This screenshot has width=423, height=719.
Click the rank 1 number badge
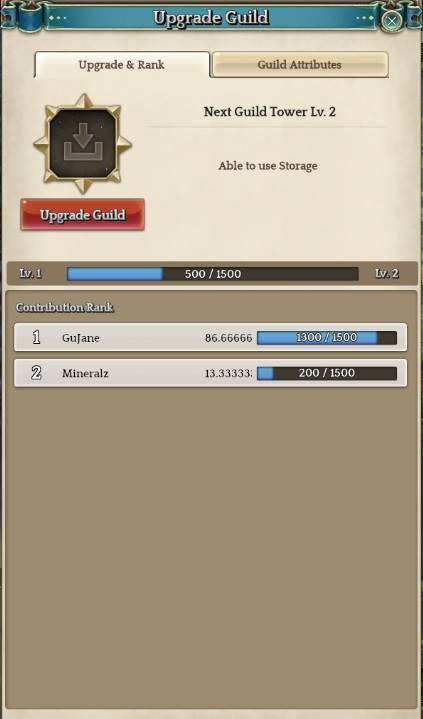tap(36, 337)
